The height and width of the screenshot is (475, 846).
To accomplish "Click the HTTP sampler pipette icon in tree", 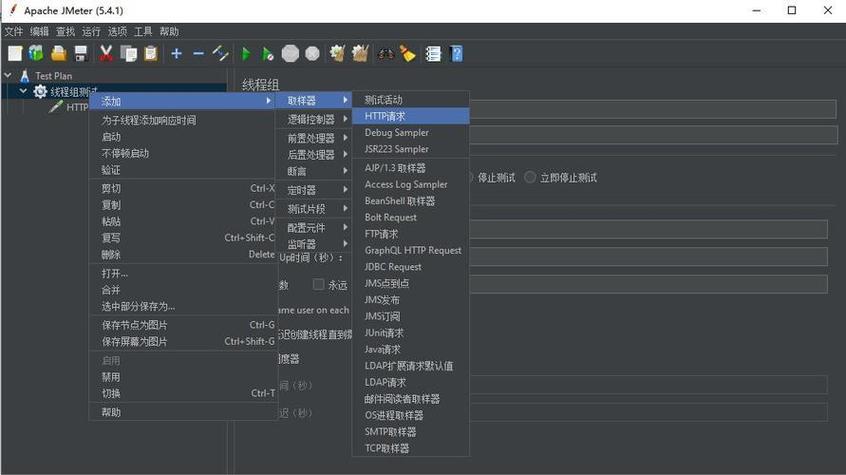I will click(55, 107).
